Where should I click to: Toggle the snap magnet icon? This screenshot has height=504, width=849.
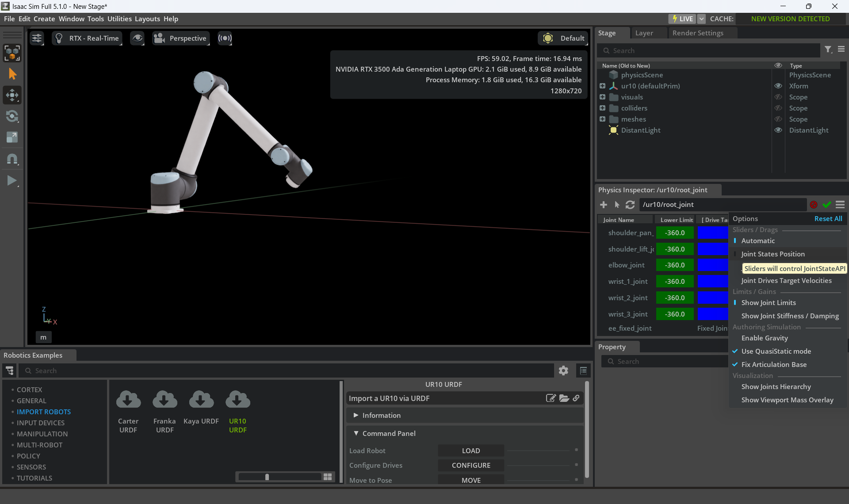pyautogui.click(x=12, y=159)
